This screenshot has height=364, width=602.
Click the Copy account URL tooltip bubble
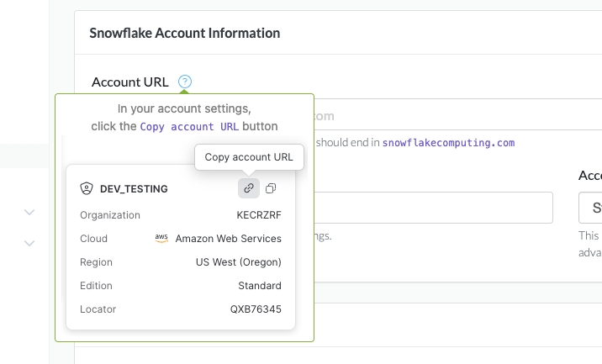[x=249, y=157]
